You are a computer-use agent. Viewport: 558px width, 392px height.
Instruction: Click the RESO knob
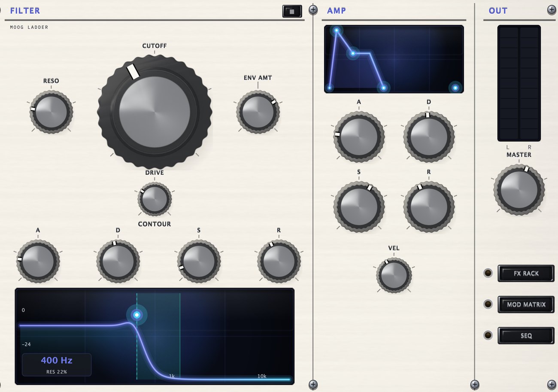51,112
